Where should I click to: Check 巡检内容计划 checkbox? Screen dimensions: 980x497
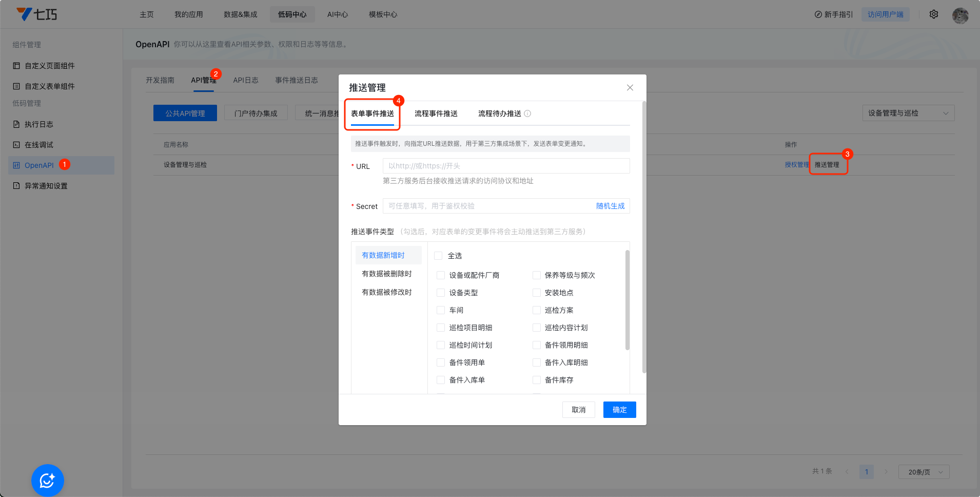[537, 328]
